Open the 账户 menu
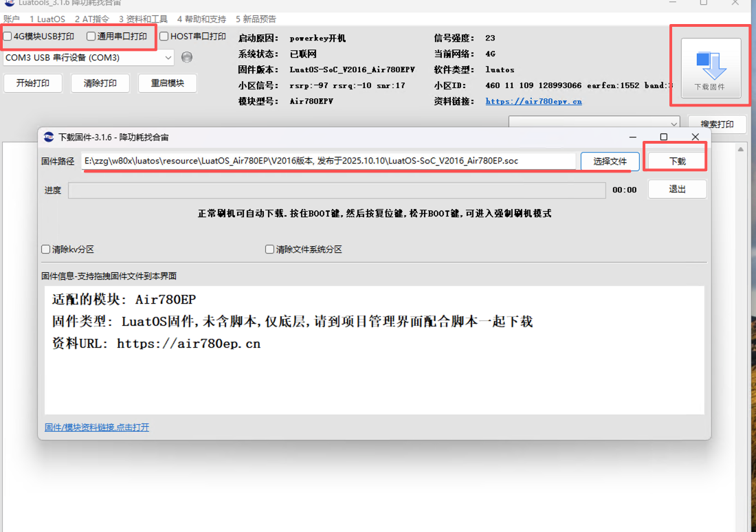 pyautogui.click(x=12, y=19)
